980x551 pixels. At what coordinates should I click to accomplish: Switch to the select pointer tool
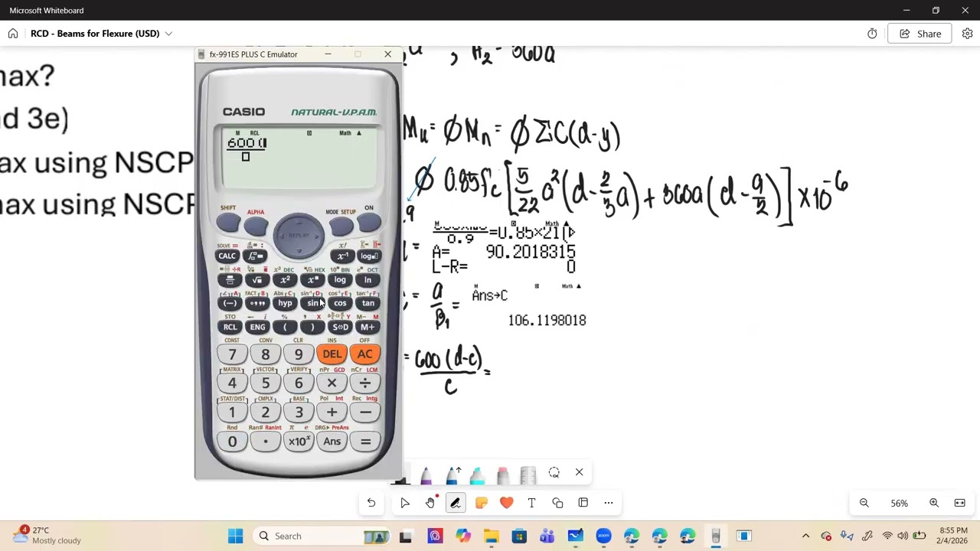point(405,503)
